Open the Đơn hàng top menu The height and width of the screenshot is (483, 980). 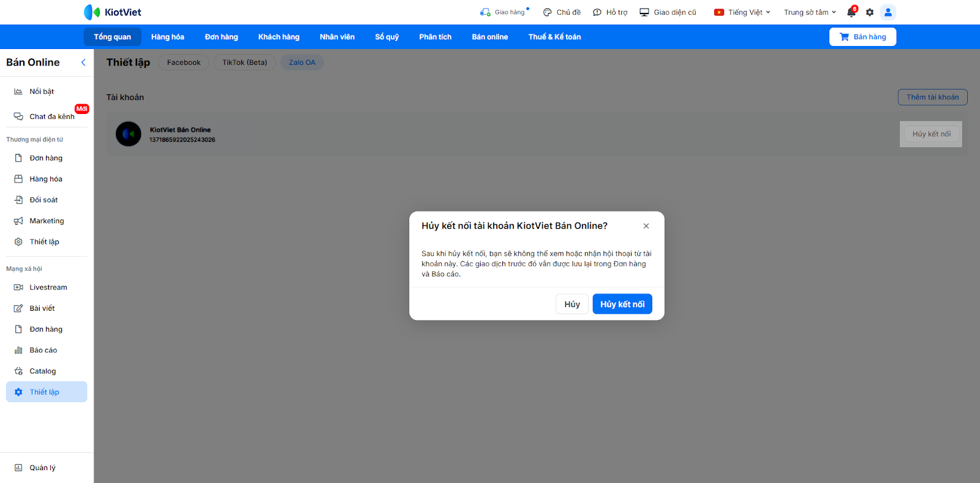(222, 37)
